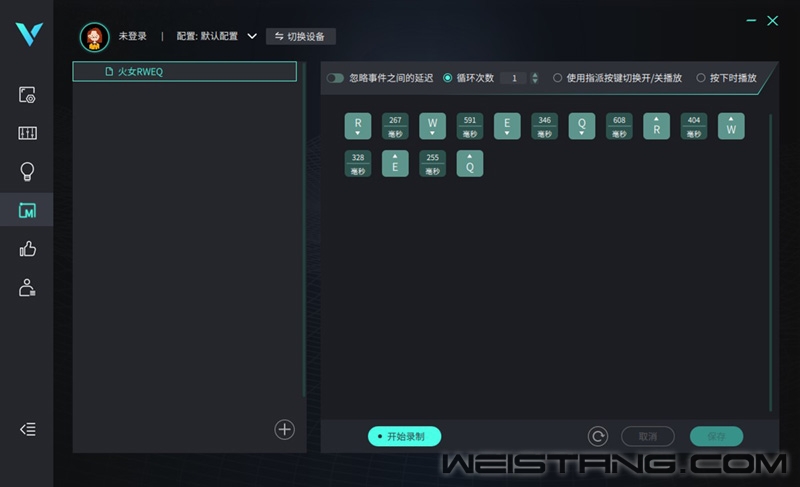Click the 切换设备 button
Image resolution: width=800 pixels, height=487 pixels.
click(x=301, y=36)
